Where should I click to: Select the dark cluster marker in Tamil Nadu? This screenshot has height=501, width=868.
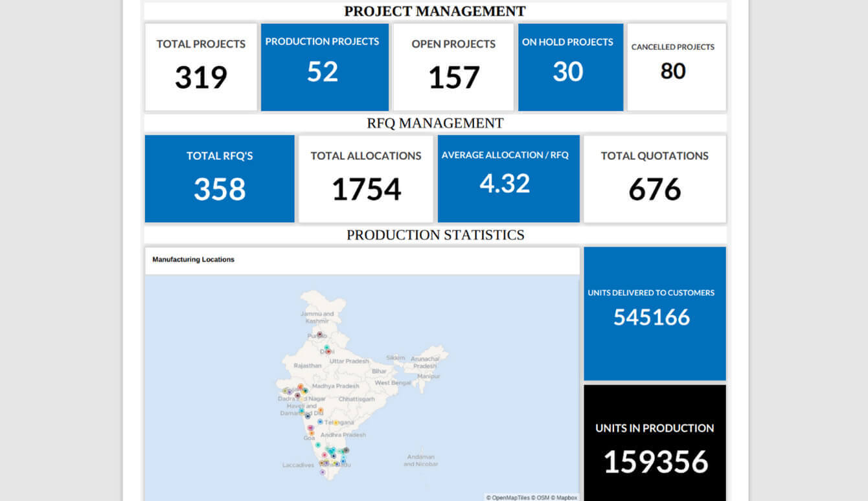tap(345, 449)
